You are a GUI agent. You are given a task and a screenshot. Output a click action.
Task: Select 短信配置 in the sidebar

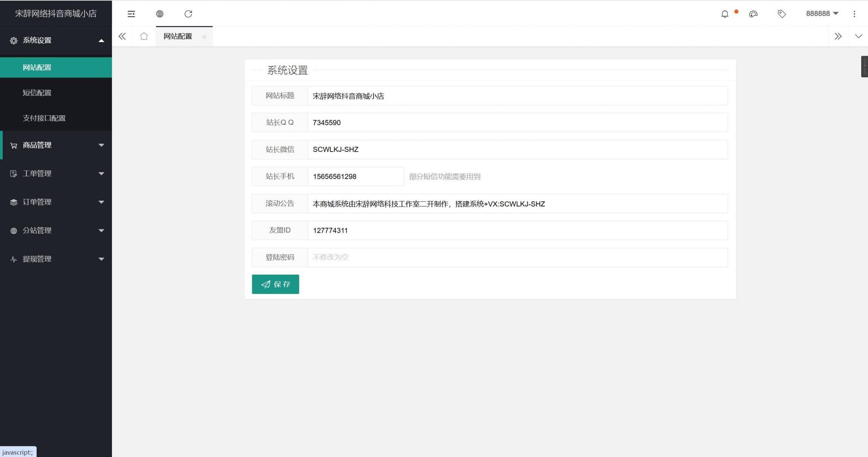click(x=37, y=93)
